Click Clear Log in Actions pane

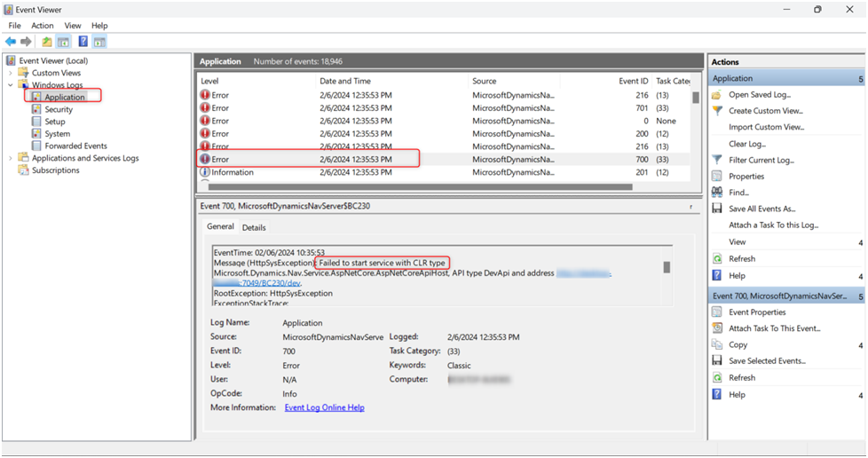(x=746, y=144)
